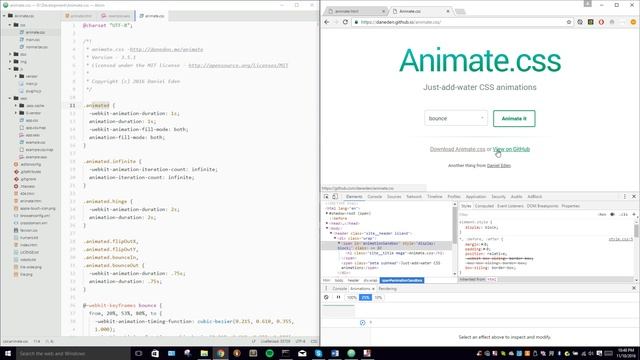Open the style.css source link in Styles
640x360 pixels.
[620, 239]
